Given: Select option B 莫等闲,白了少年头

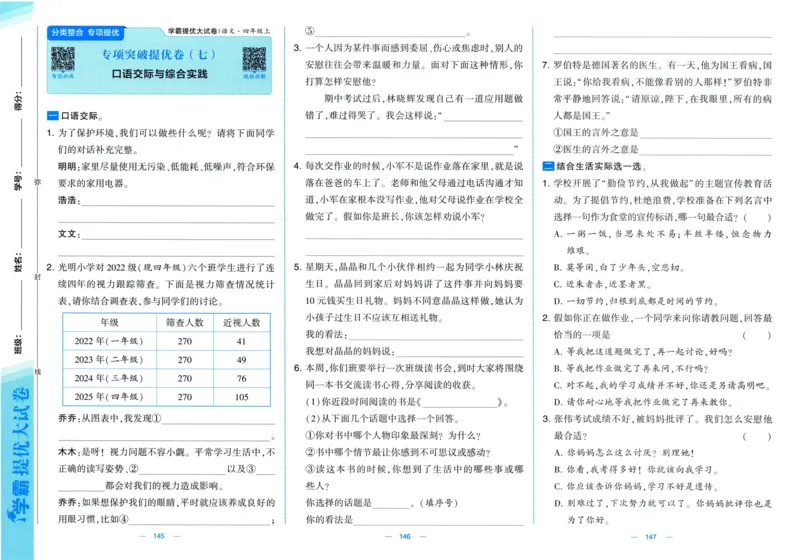Looking at the screenshot, I should coord(619,267).
